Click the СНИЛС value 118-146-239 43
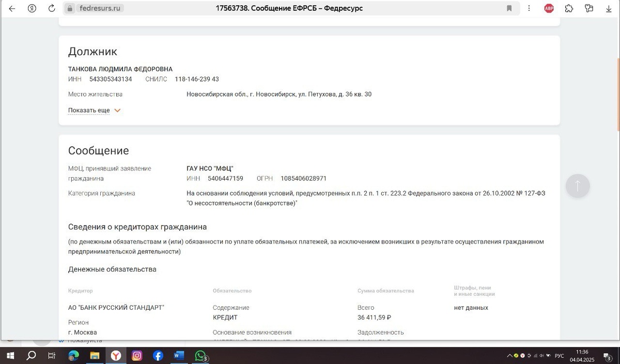Image resolution: width=620 pixels, height=364 pixels. click(197, 79)
